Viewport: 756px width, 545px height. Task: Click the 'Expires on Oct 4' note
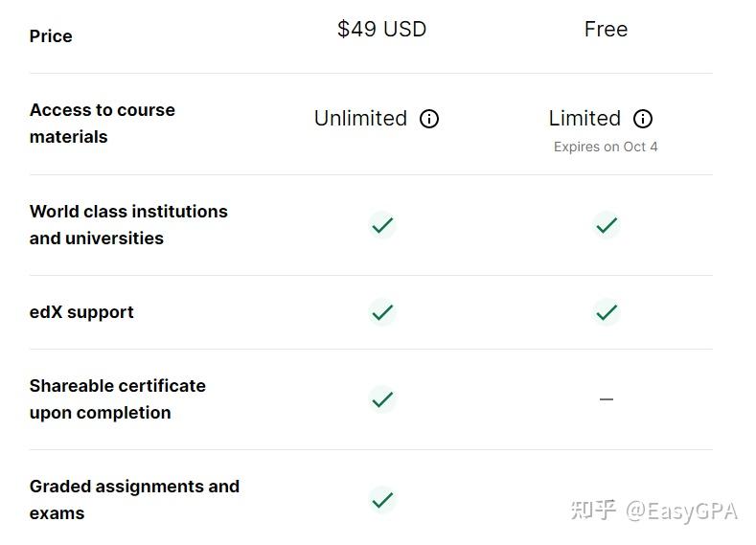606,147
